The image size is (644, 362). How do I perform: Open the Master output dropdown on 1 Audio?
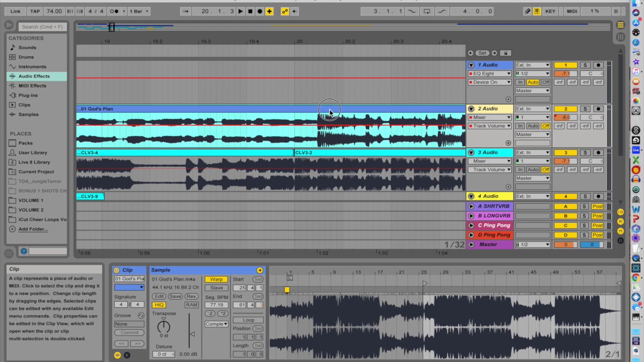tap(532, 90)
